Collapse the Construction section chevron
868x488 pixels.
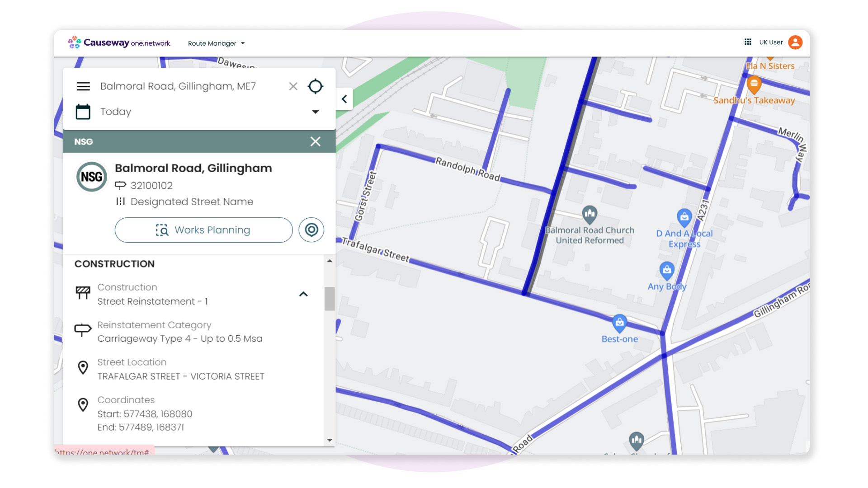tap(304, 294)
